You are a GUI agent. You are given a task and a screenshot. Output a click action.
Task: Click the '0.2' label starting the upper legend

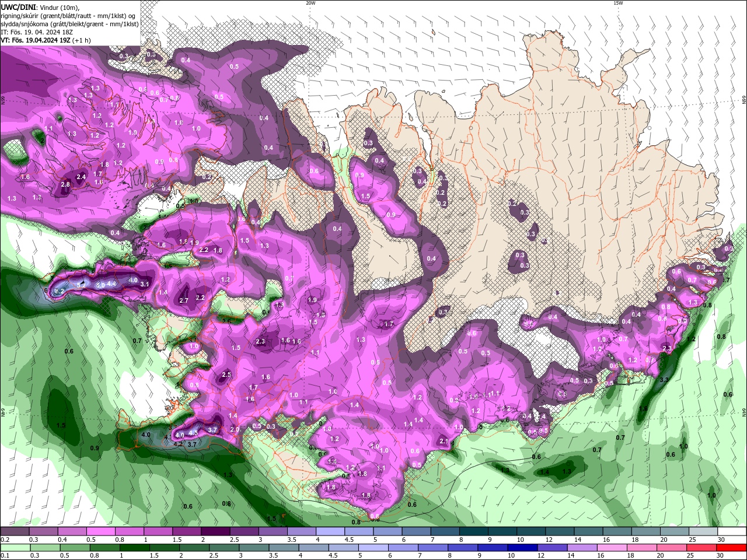click(5, 540)
